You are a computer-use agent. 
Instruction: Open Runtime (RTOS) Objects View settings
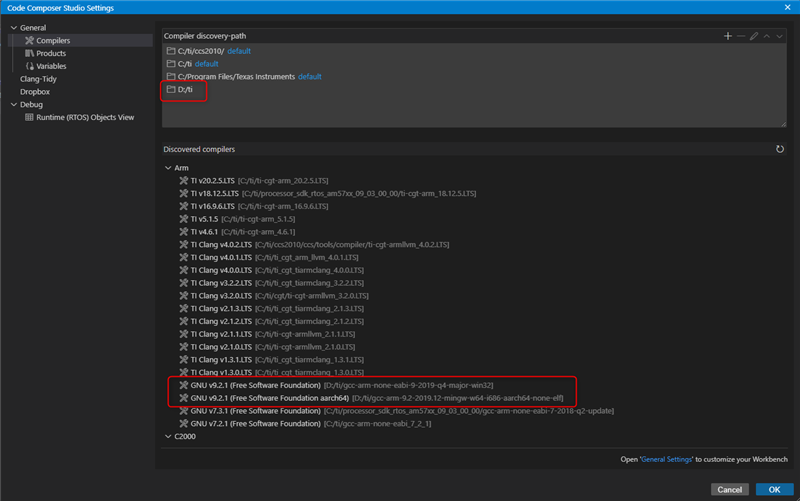point(85,117)
